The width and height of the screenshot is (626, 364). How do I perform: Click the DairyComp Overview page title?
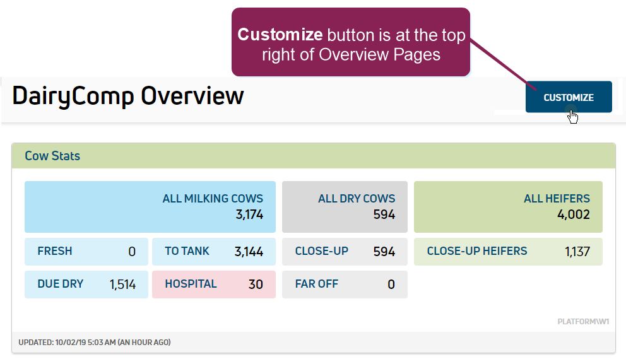pos(128,96)
